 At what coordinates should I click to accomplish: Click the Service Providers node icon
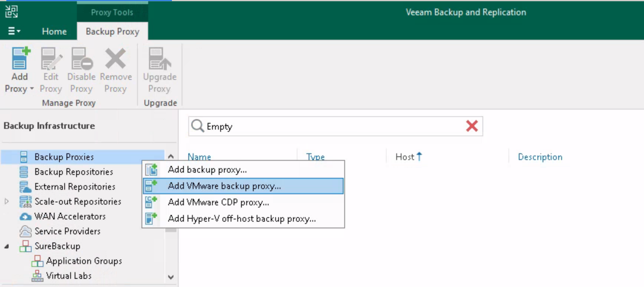25,231
